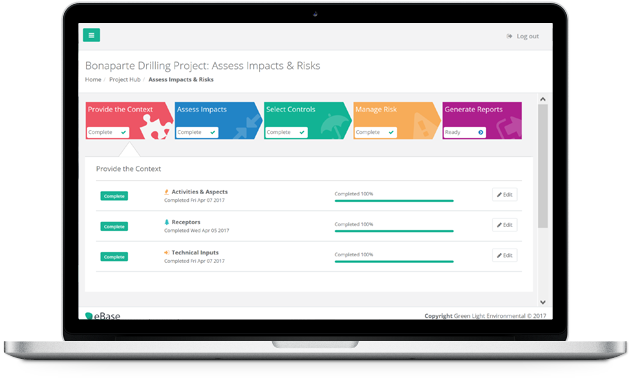The height and width of the screenshot is (378, 632).
Task: Click the warning icon on Manage Risk
Action: 423,127
